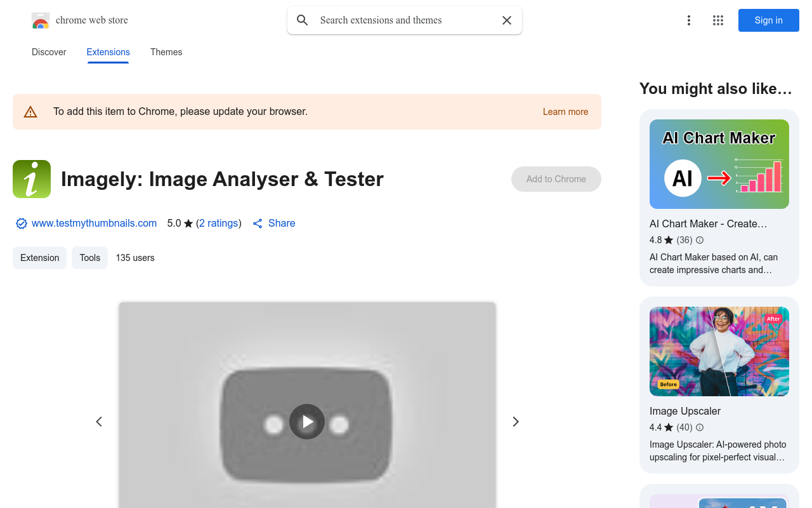Image resolution: width=812 pixels, height=508 pixels.
Task: Show the previous screenshot with the left arrow
Action: tap(99, 422)
